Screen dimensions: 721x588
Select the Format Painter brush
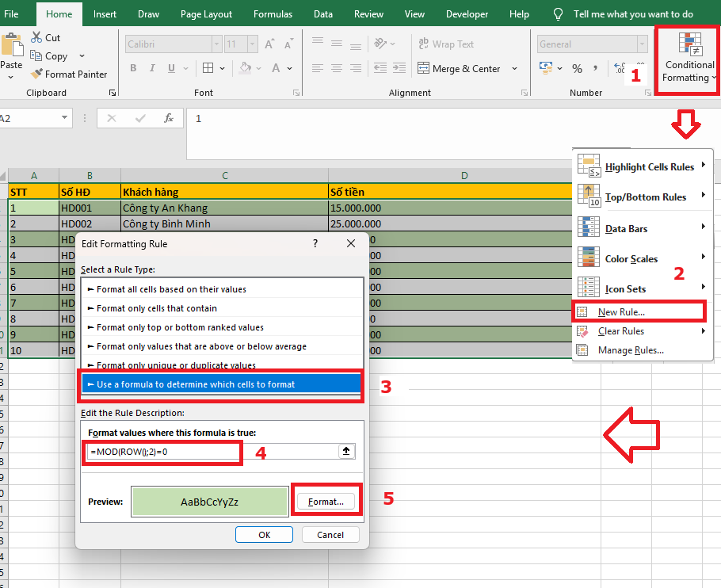(37, 74)
